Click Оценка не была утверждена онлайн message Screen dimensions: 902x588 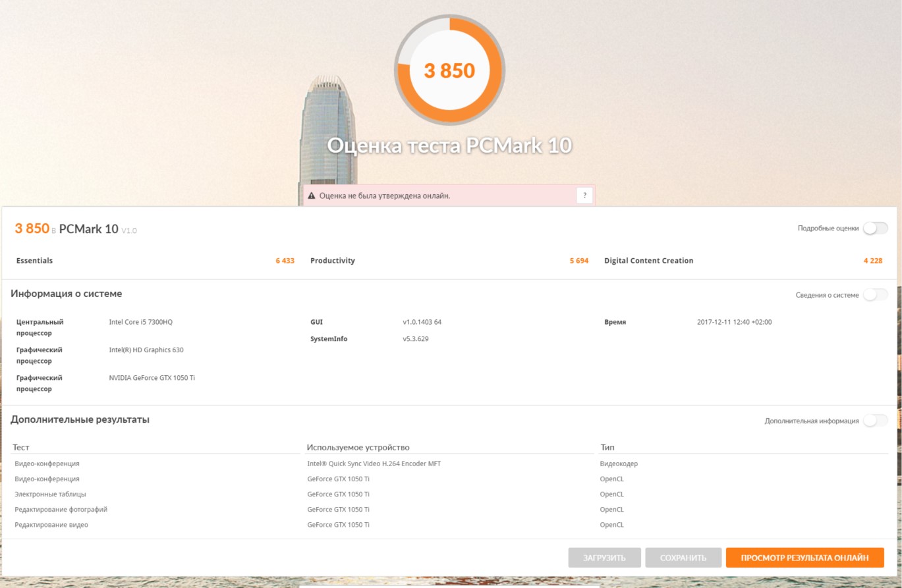pyautogui.click(x=385, y=196)
